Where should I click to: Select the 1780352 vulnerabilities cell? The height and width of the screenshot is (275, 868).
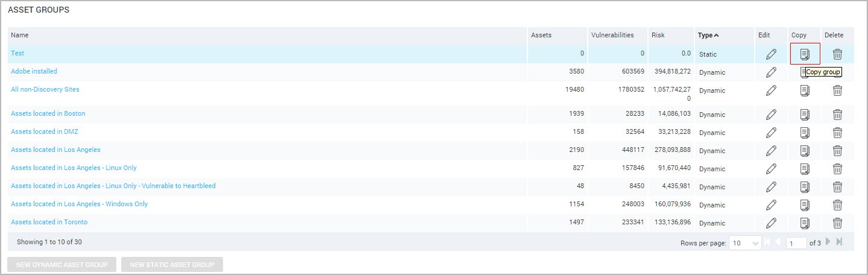point(632,89)
